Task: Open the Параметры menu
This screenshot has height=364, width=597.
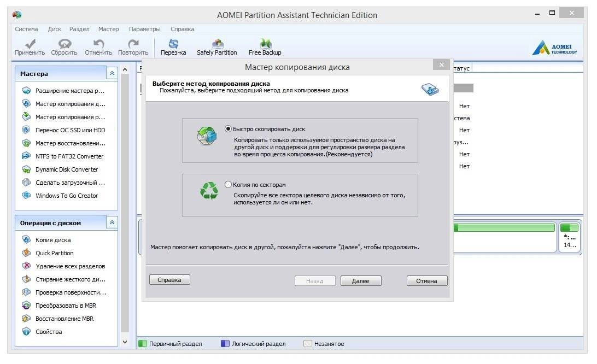Action: click(x=145, y=29)
